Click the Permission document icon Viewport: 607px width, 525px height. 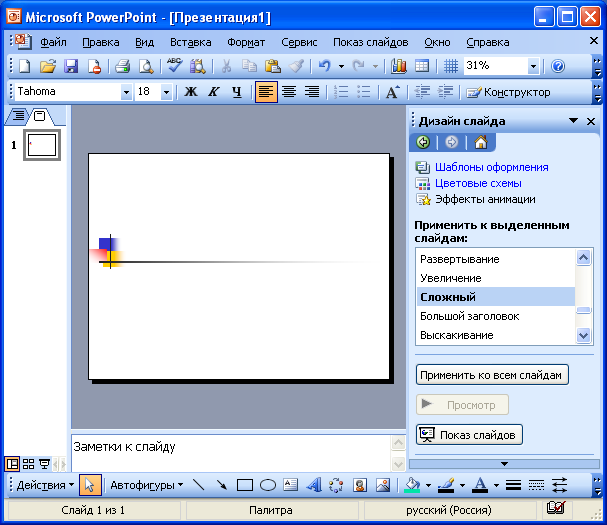[94, 66]
